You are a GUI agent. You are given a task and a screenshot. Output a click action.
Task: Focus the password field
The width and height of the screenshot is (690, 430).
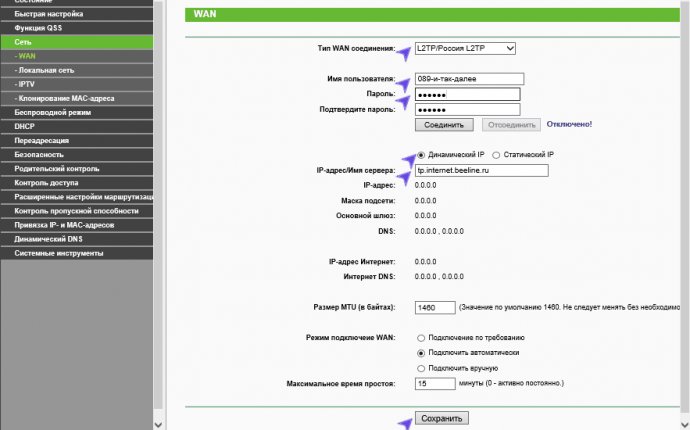467,94
